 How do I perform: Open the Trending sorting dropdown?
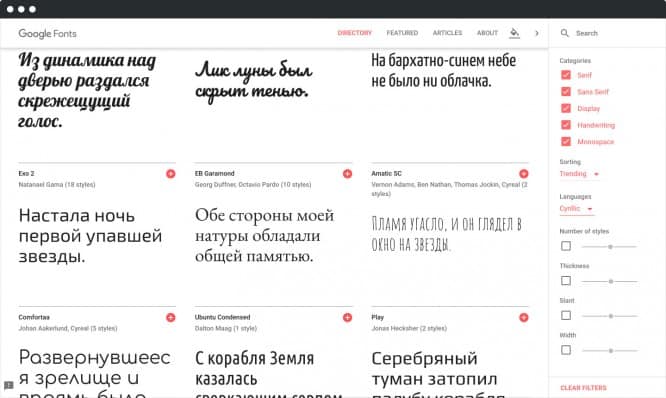click(579, 174)
